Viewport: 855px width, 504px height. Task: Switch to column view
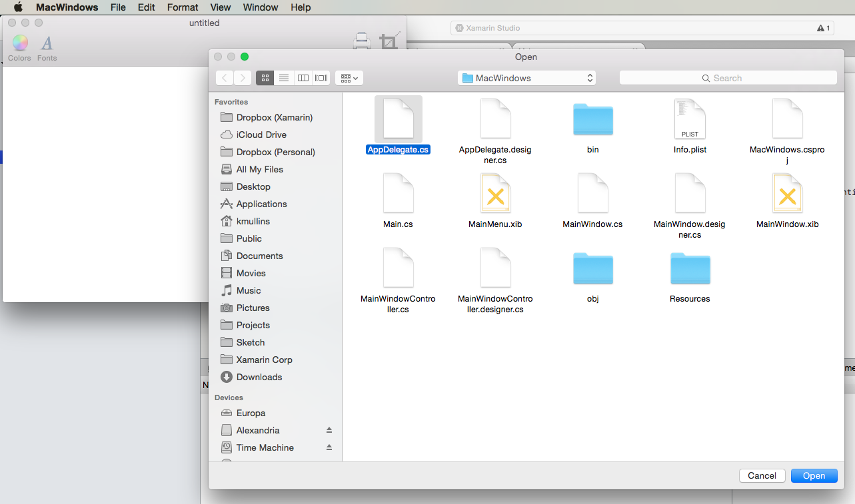click(303, 78)
